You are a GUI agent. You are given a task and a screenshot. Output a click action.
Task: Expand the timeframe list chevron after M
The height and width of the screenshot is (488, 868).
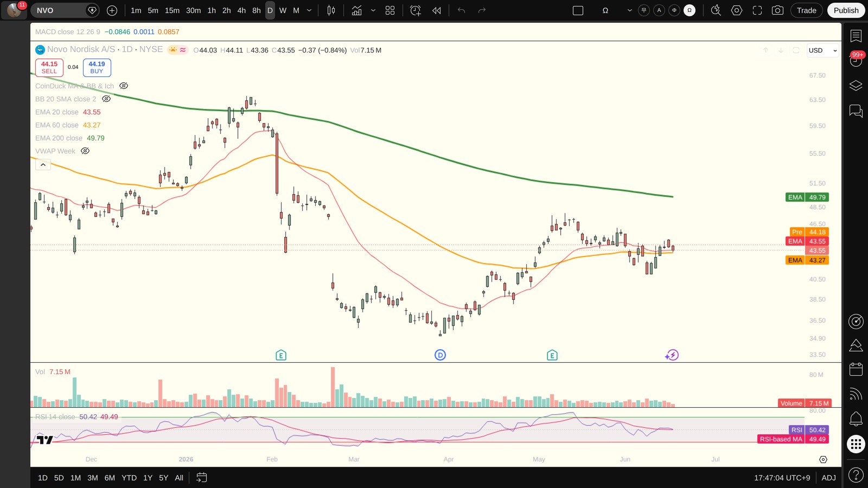[x=309, y=10]
